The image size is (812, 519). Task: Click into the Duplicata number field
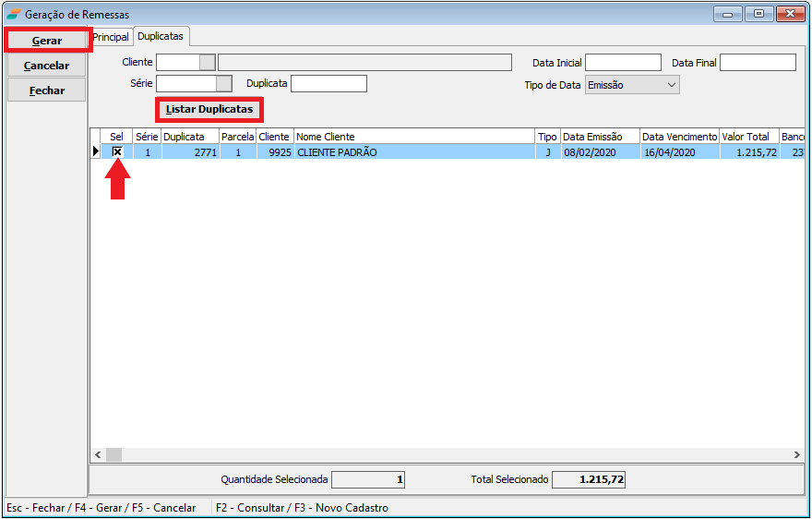click(x=328, y=83)
